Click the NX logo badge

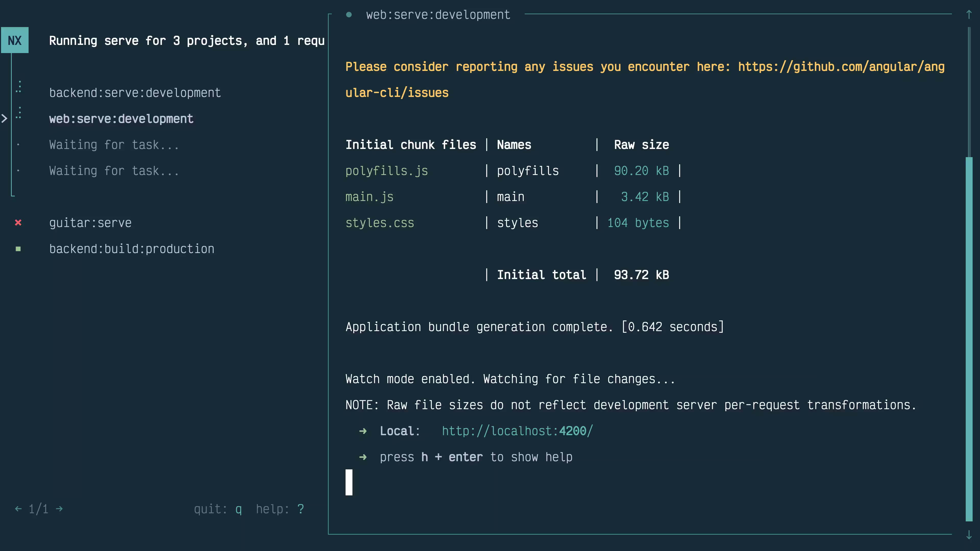(15, 40)
